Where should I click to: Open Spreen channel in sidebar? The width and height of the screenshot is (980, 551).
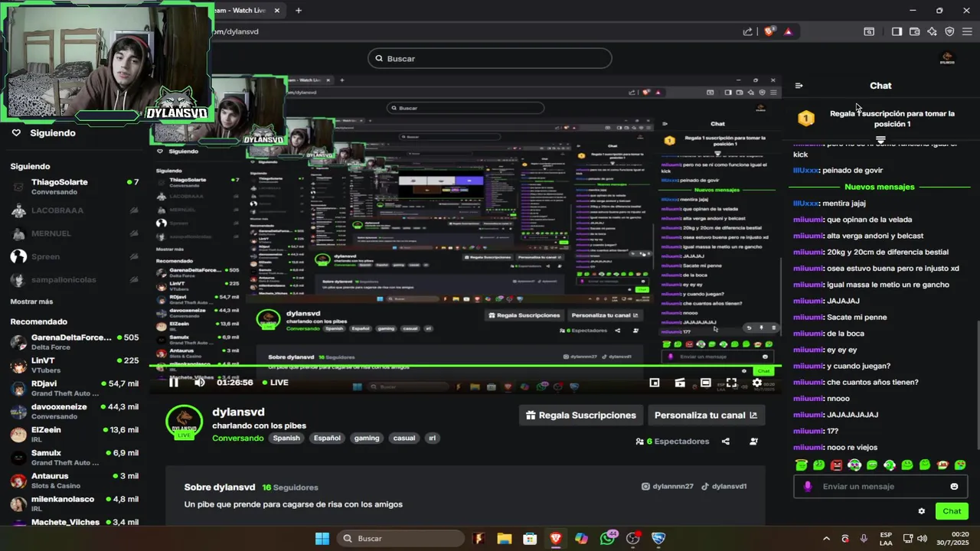[74, 257]
